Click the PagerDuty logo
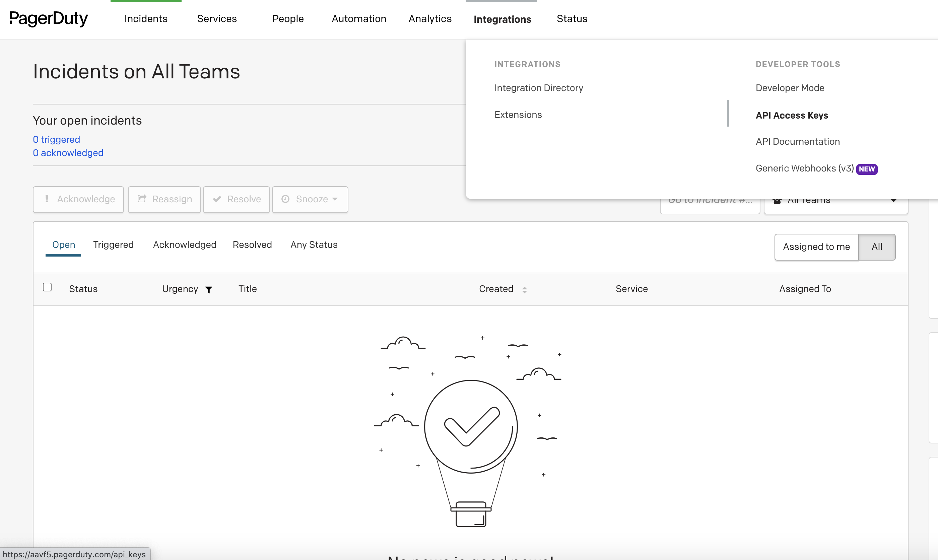Image resolution: width=938 pixels, height=560 pixels. pyautogui.click(x=48, y=18)
